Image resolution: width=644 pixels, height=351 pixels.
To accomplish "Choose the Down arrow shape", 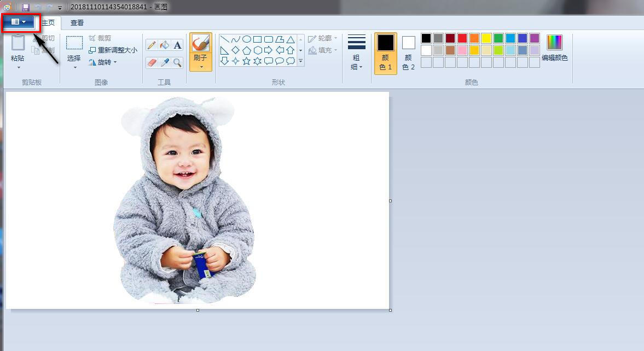I will point(225,61).
